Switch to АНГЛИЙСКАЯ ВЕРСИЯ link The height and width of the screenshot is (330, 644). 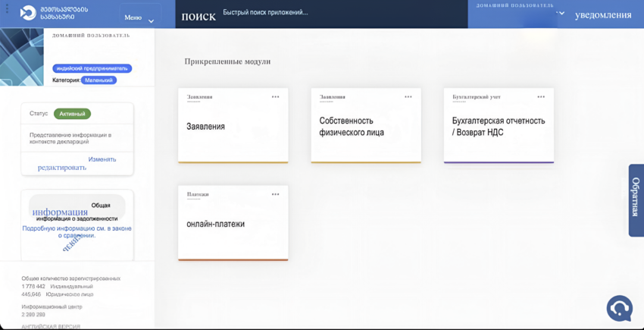coord(51,326)
